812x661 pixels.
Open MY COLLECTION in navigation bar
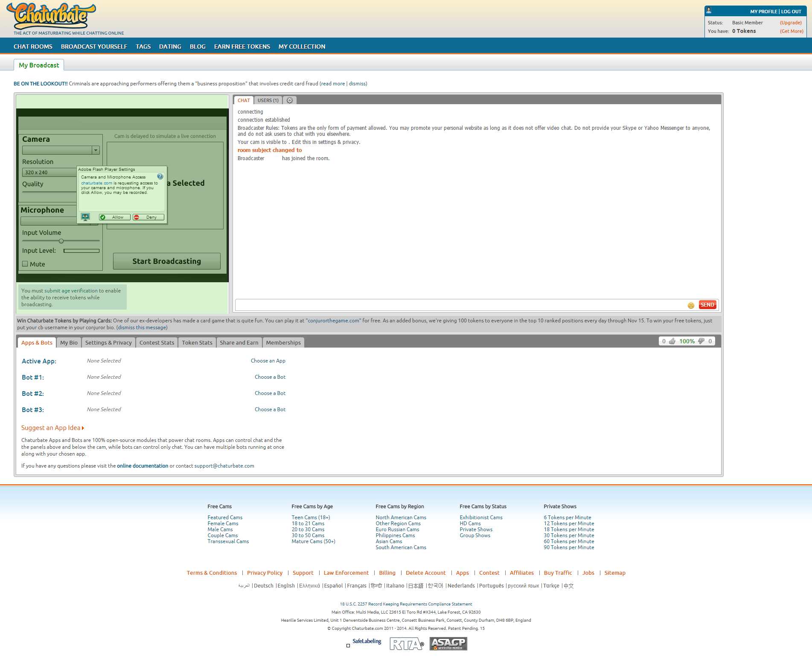(302, 47)
